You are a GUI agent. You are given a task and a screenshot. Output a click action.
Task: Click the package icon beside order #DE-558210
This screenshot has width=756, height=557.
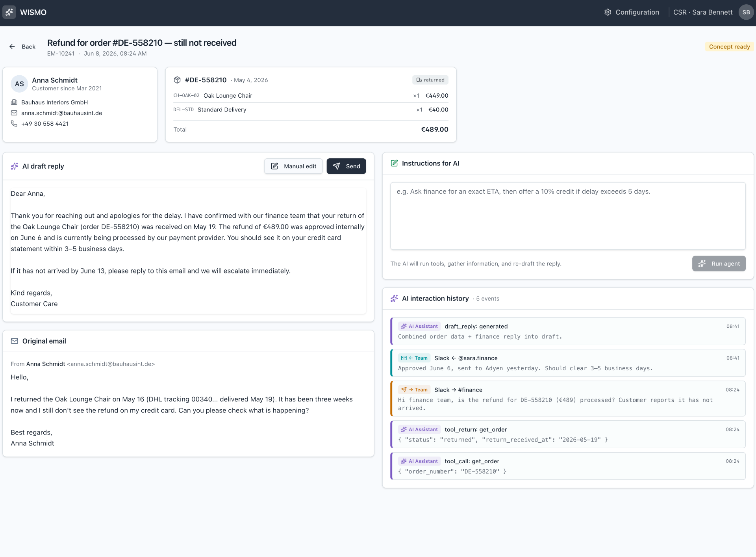point(177,80)
